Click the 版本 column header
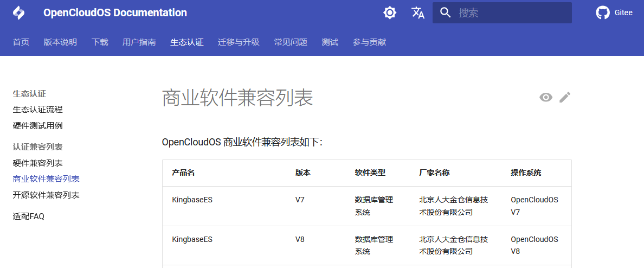 (302, 173)
